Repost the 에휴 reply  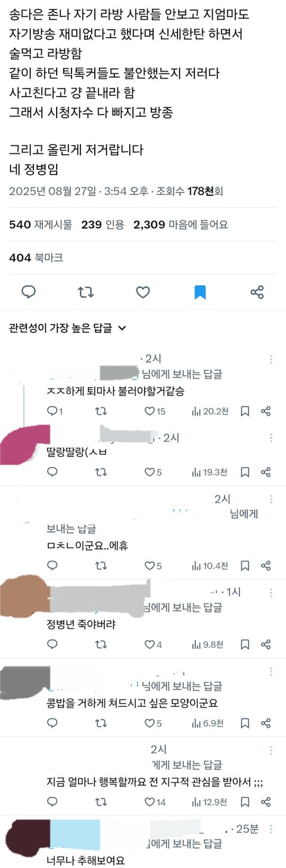click(x=102, y=566)
